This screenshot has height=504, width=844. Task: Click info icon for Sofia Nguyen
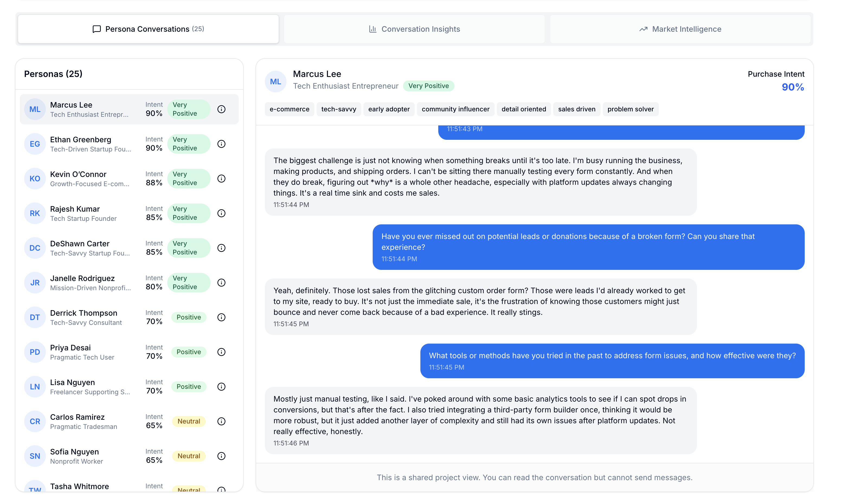coord(221,456)
